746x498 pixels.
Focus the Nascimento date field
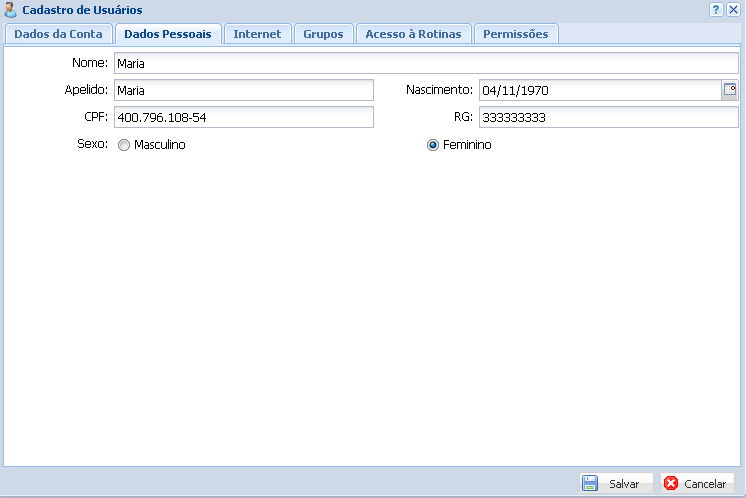tap(599, 90)
